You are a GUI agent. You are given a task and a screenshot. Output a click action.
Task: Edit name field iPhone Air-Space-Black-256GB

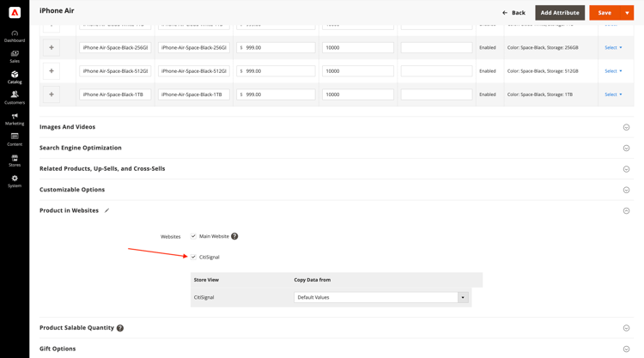pyautogui.click(x=115, y=47)
